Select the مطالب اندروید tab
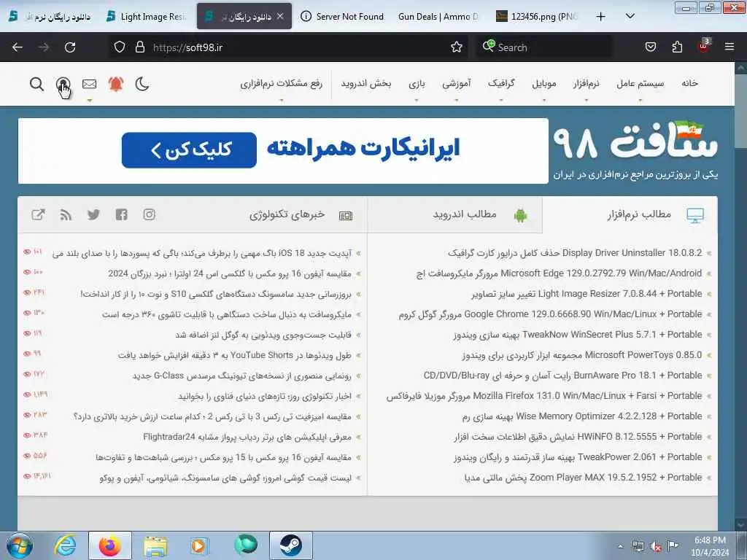Viewport: 747px width, 560px height. (455, 215)
